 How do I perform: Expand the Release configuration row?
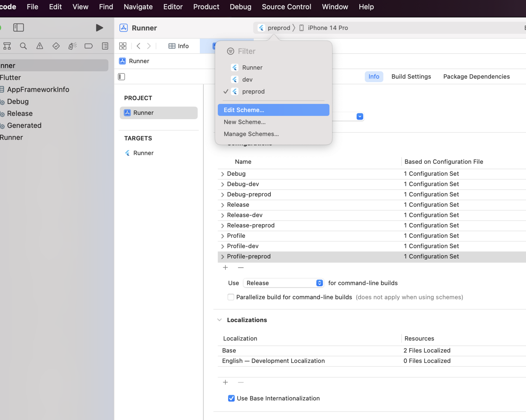coord(222,205)
